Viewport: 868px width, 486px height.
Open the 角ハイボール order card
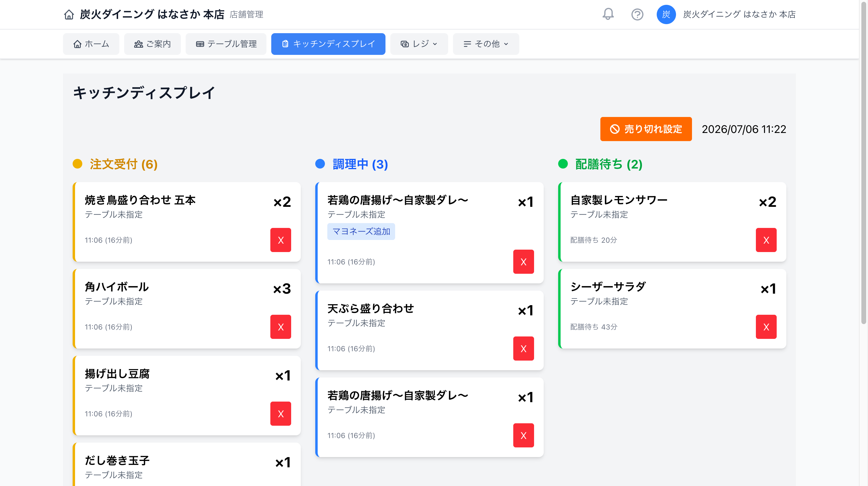click(187, 308)
